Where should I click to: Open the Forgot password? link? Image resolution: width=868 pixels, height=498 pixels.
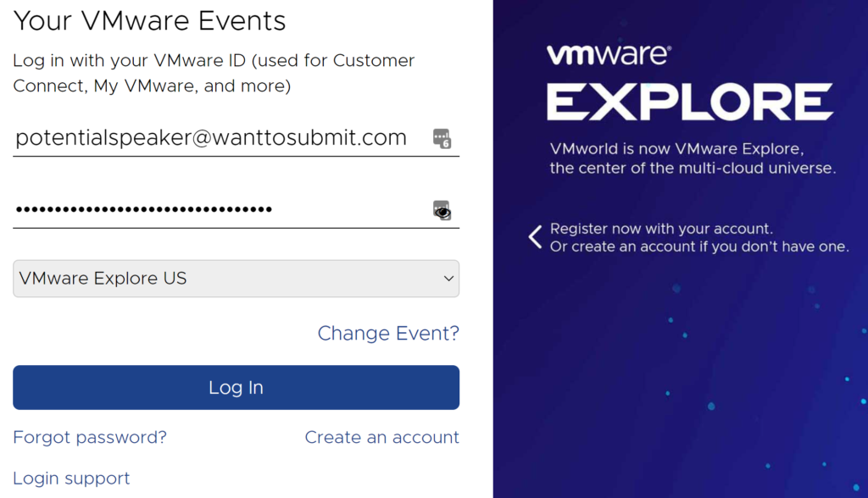pyautogui.click(x=90, y=437)
